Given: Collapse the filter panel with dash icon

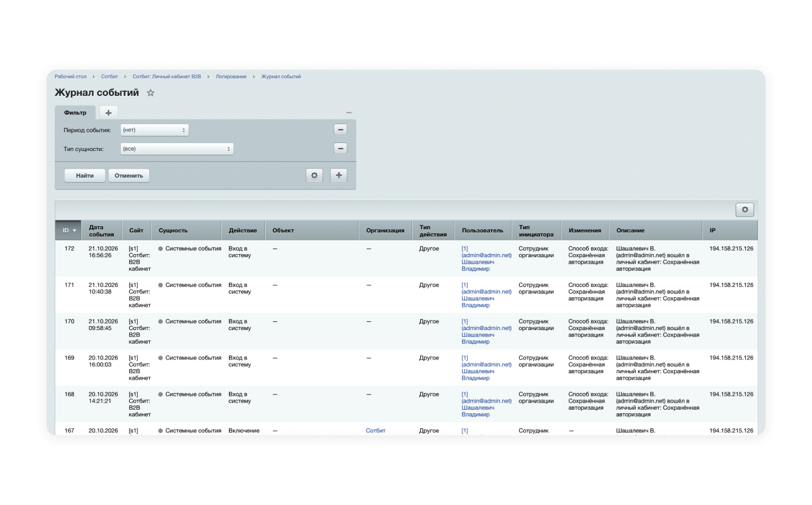Looking at the screenshot, I should 349,113.
